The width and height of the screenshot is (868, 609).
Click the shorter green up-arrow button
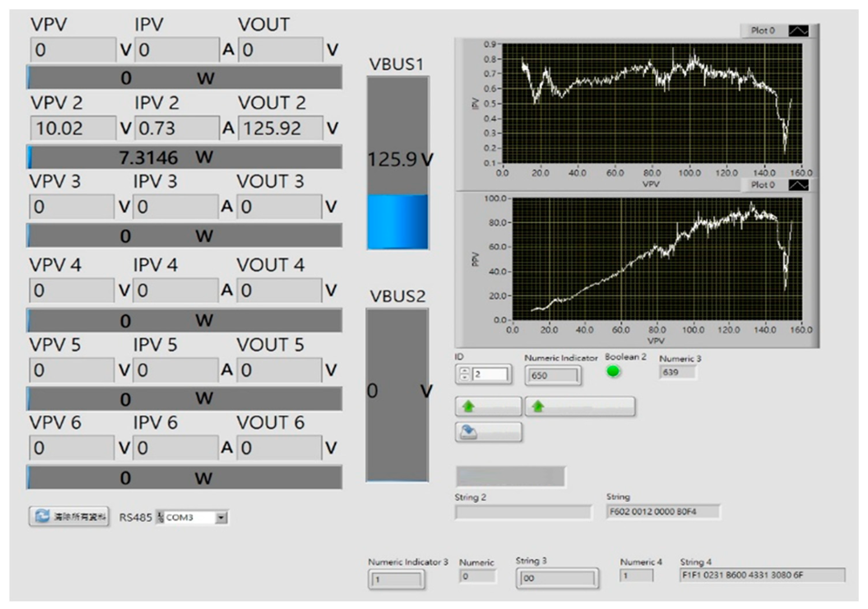click(x=489, y=407)
